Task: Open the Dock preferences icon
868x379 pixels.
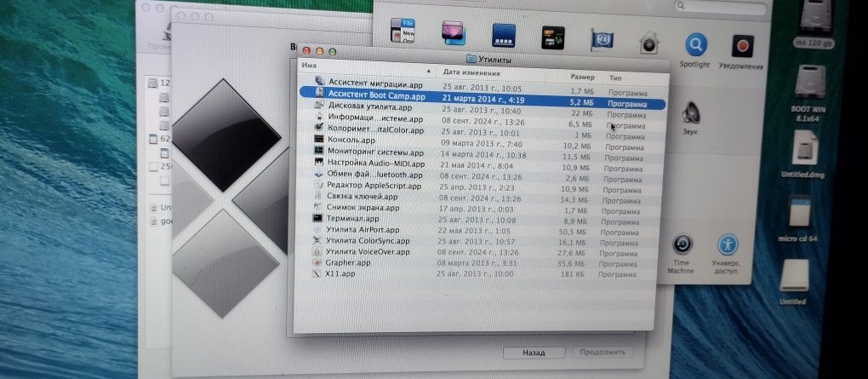Action: point(503,36)
